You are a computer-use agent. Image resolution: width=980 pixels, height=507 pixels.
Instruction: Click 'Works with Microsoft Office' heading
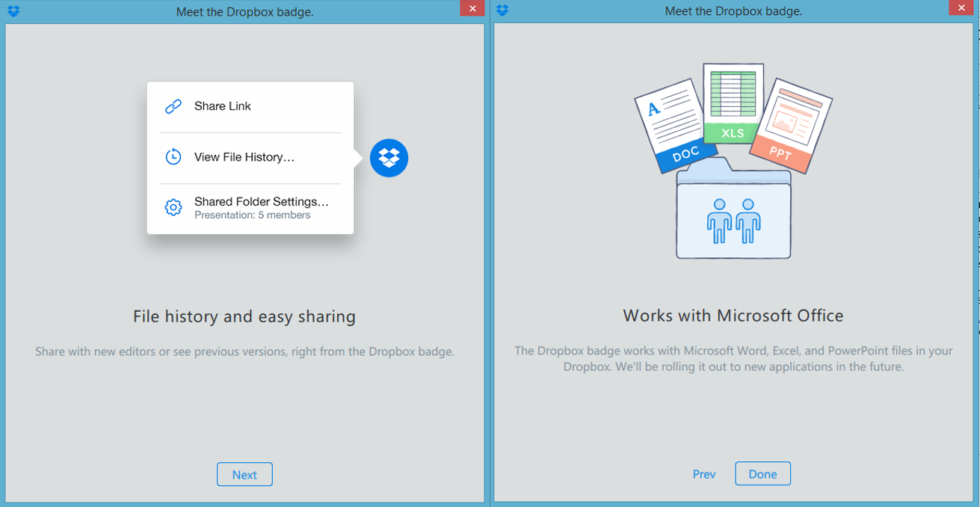[x=733, y=316]
